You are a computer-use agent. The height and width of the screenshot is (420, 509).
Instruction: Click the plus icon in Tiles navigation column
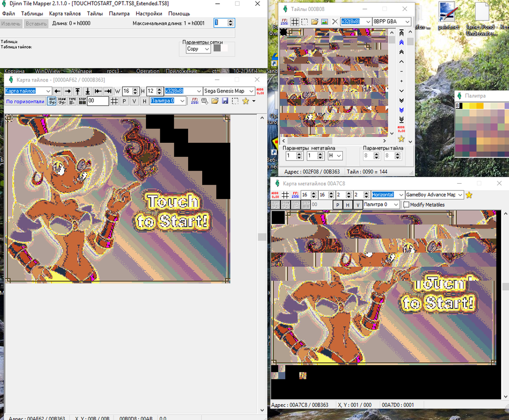point(401,81)
